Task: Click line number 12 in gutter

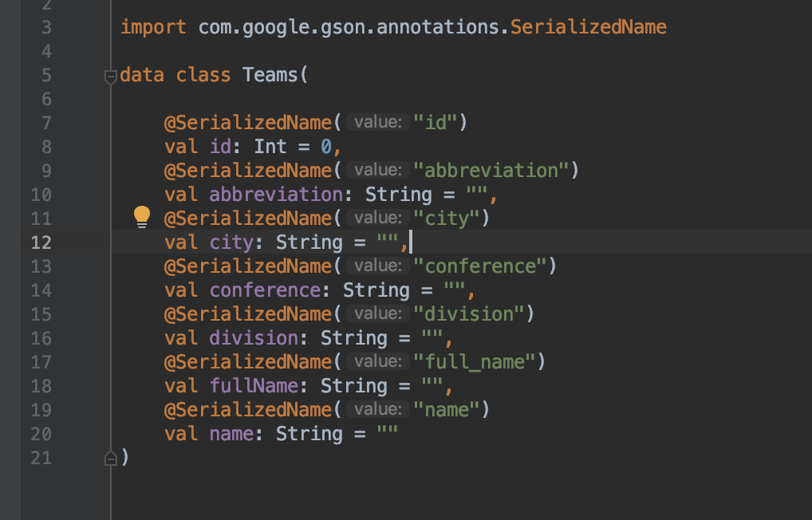Action: click(41, 242)
